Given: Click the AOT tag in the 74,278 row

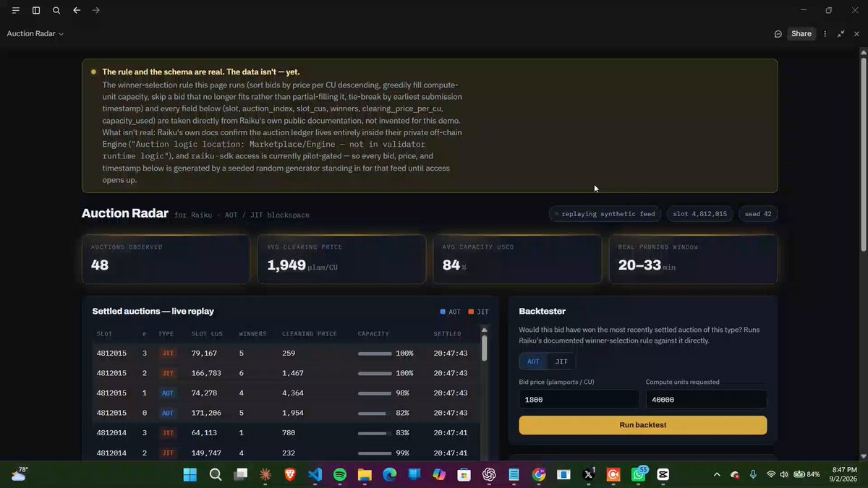Looking at the screenshot, I should pyautogui.click(x=168, y=393).
